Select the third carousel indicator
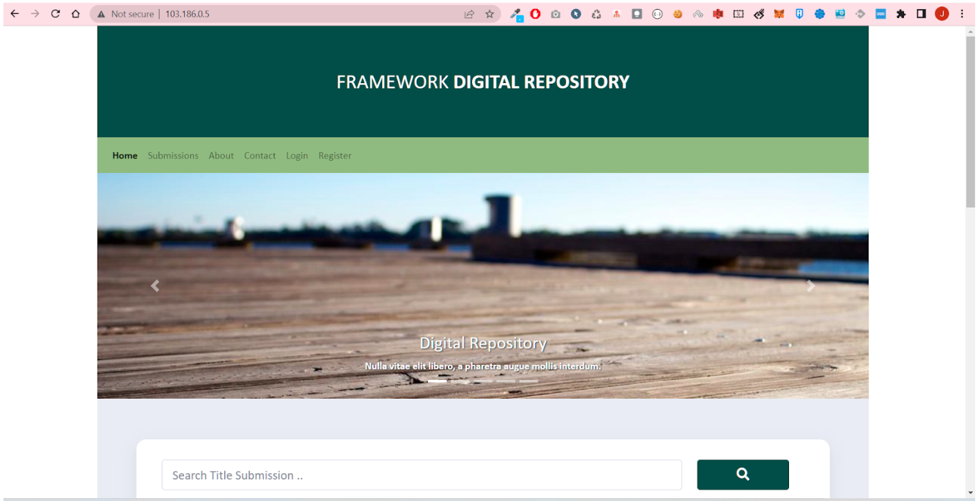 tap(483, 381)
